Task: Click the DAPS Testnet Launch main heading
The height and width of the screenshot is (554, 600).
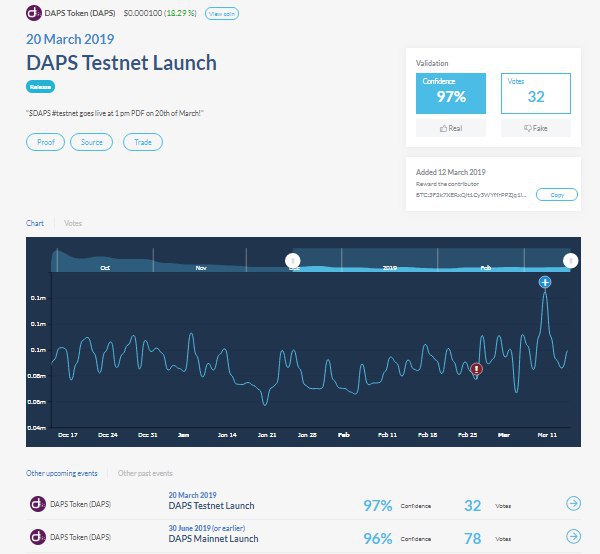Action: pyautogui.click(x=121, y=63)
